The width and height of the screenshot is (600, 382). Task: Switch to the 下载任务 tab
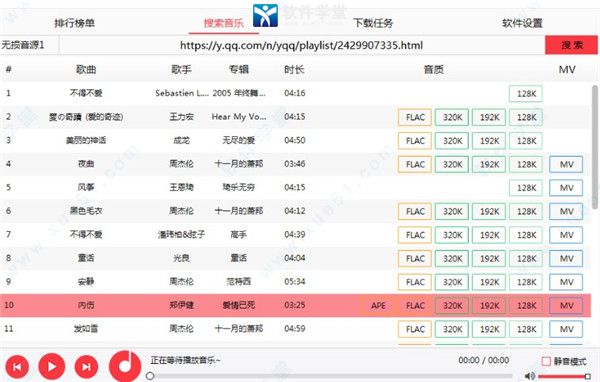tap(373, 23)
